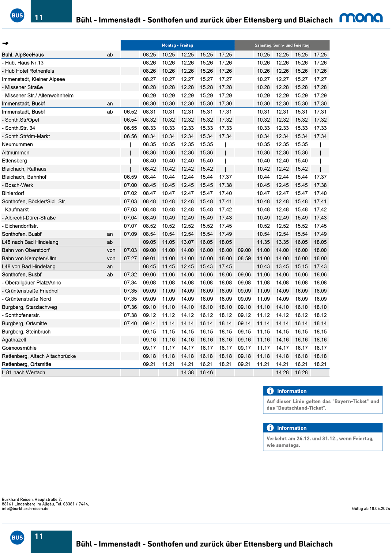Click the stop name Bühl, AlpSeeHaus
This screenshot has width=392, height=553.
click(23, 55)
